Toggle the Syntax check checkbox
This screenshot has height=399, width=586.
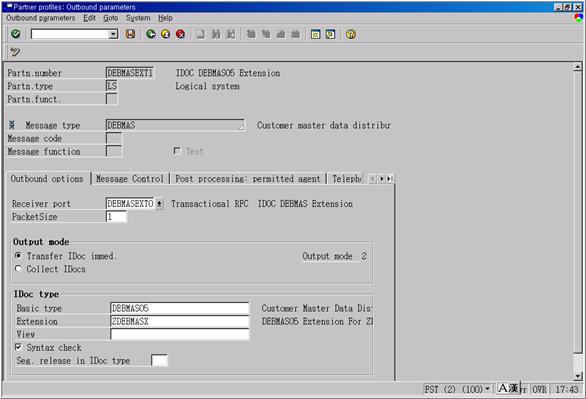(x=18, y=347)
